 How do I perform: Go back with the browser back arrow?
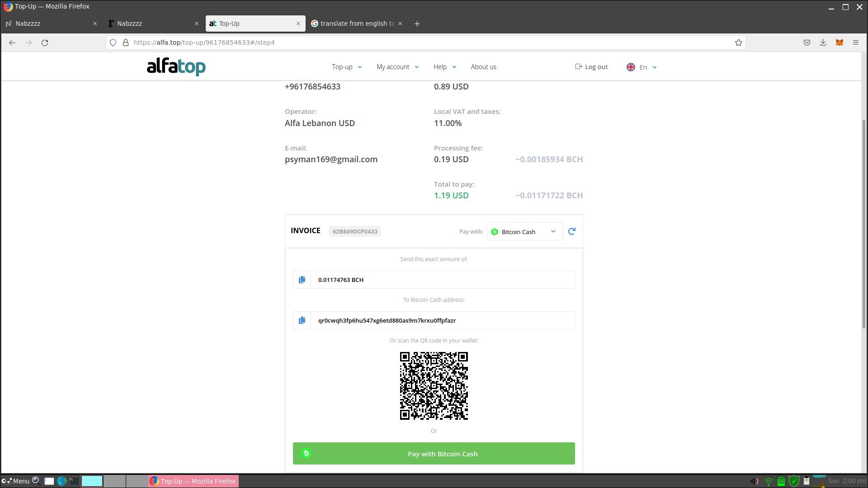(12, 42)
